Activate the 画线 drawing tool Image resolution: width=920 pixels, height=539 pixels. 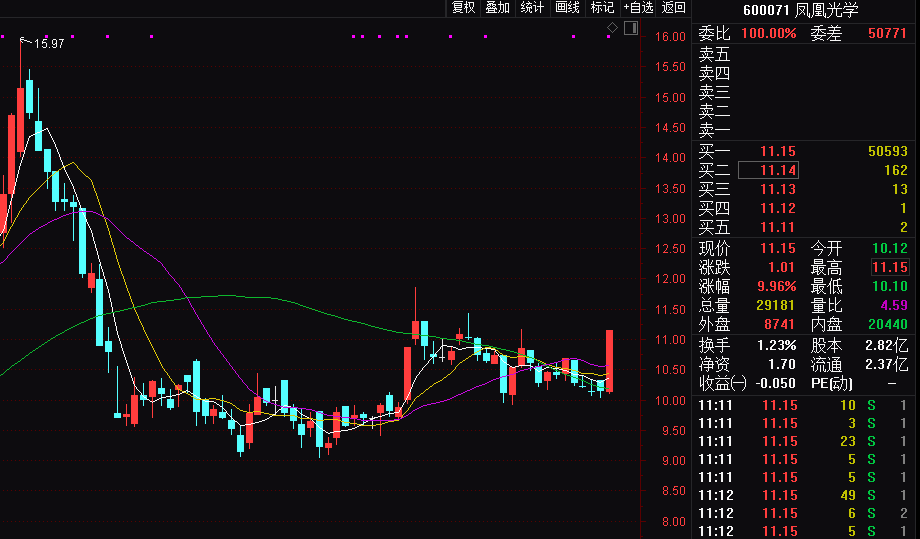point(567,8)
